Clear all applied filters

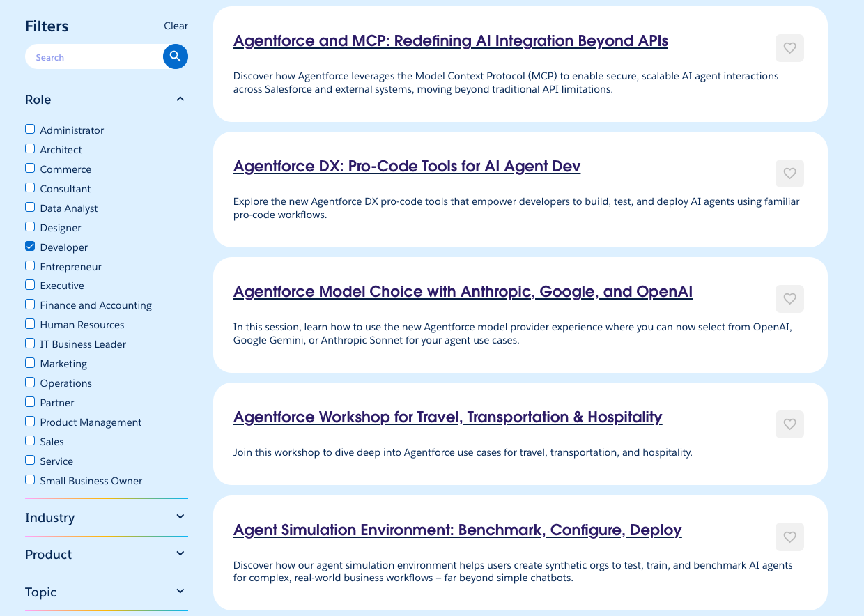coord(176,26)
